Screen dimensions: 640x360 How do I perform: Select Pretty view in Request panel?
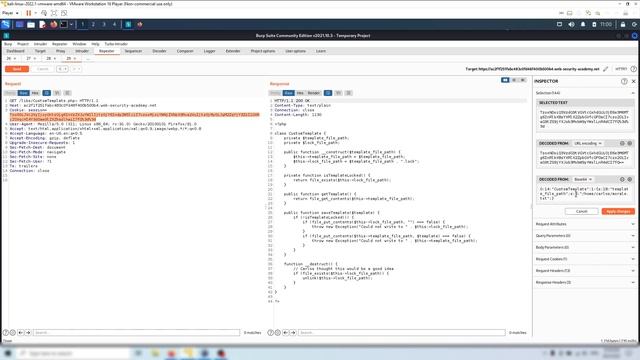click(11, 93)
